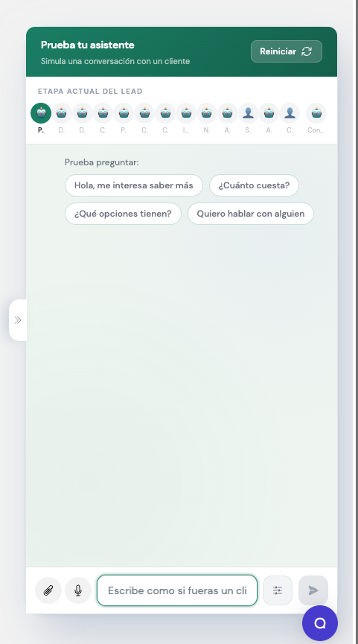Select the person-icon stage labeled C.
Screen dimensions: 358x644
(x=290, y=113)
